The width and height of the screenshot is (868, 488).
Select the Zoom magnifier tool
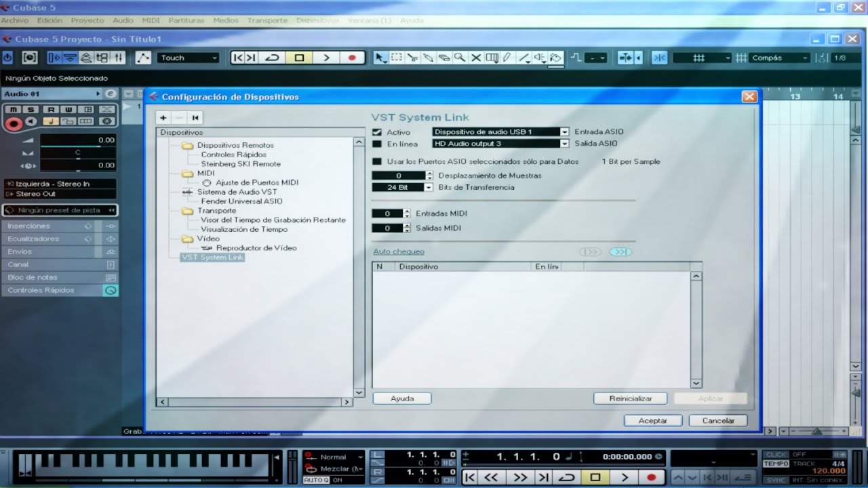pos(460,58)
